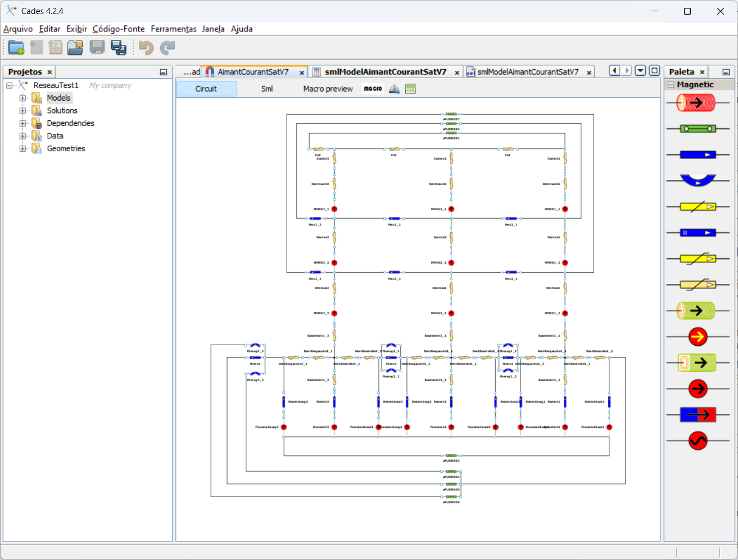The height and width of the screenshot is (560, 738).
Task: Open the Exibir menu
Action: click(76, 29)
